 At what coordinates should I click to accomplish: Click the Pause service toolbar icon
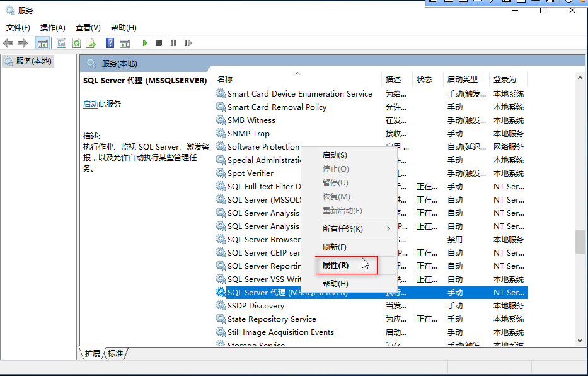[173, 43]
